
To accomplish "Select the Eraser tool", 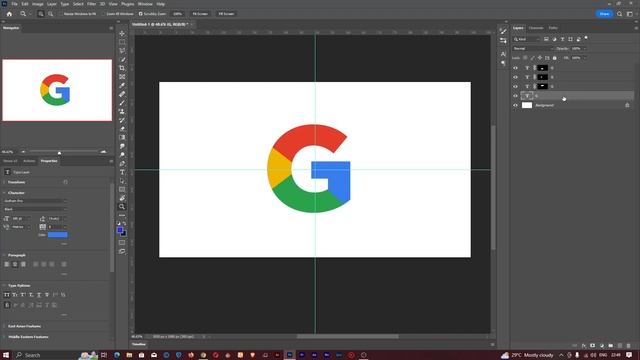I will [122, 129].
